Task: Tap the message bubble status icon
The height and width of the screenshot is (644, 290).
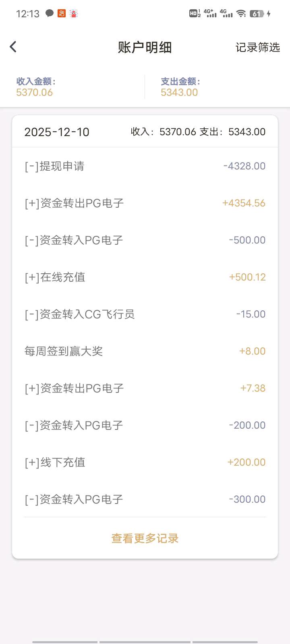Action: point(50,13)
